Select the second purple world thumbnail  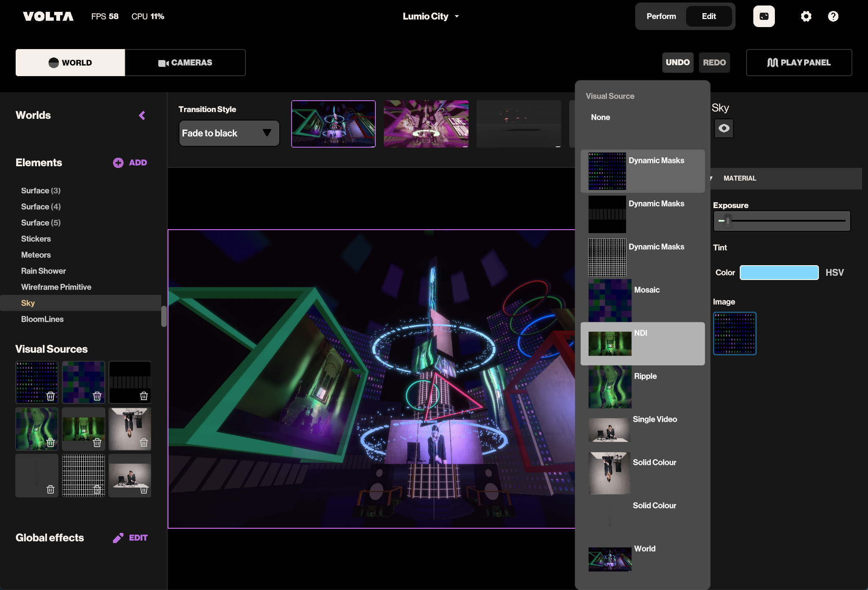point(426,124)
